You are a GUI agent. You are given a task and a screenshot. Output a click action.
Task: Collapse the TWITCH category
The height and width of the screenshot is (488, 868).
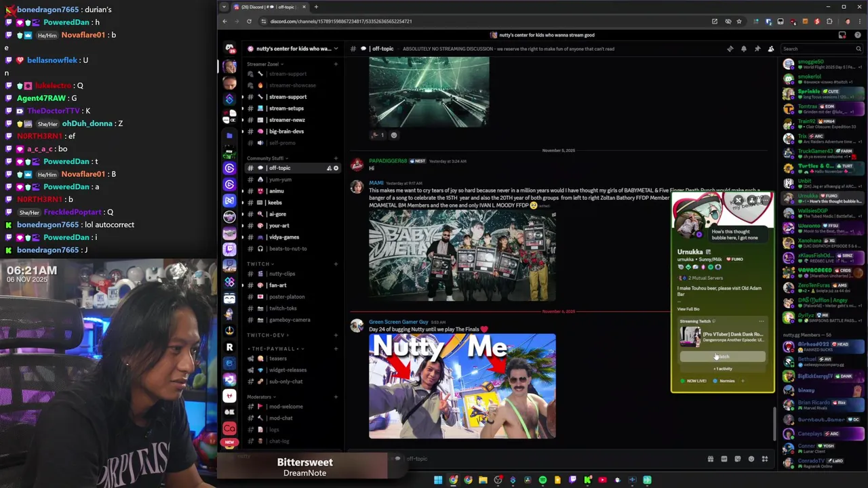click(x=260, y=264)
